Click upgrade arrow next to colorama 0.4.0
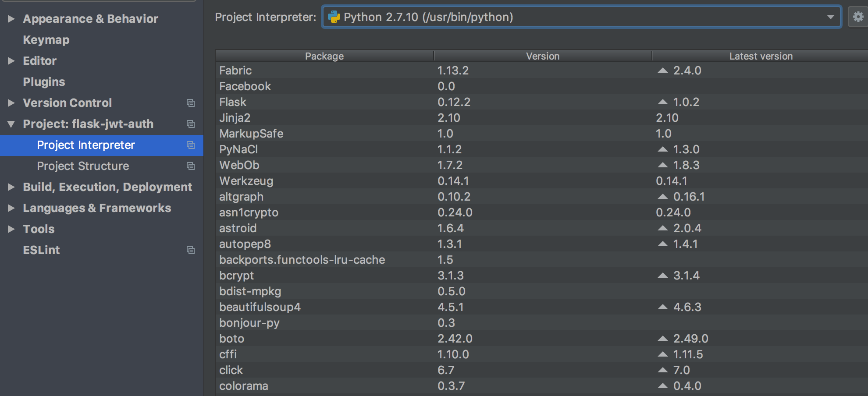The width and height of the screenshot is (868, 396). (663, 386)
